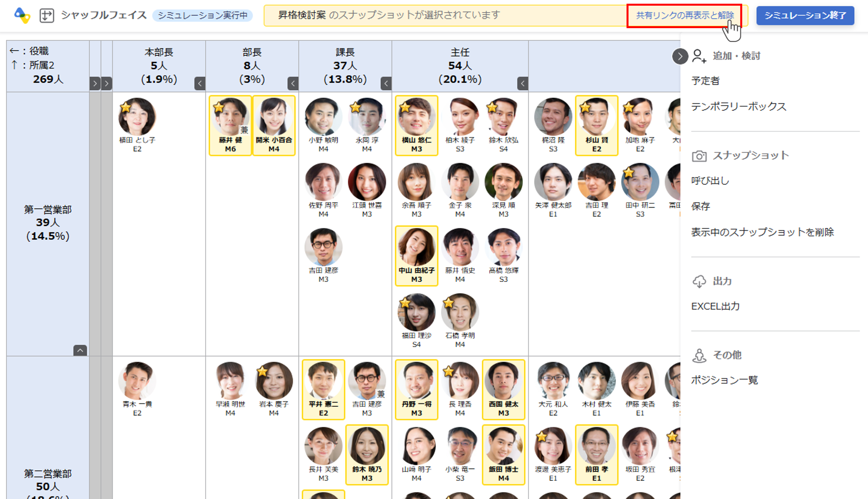Open テンポラリーボックス in the side menu
The image size is (868, 499).
pyautogui.click(x=738, y=107)
